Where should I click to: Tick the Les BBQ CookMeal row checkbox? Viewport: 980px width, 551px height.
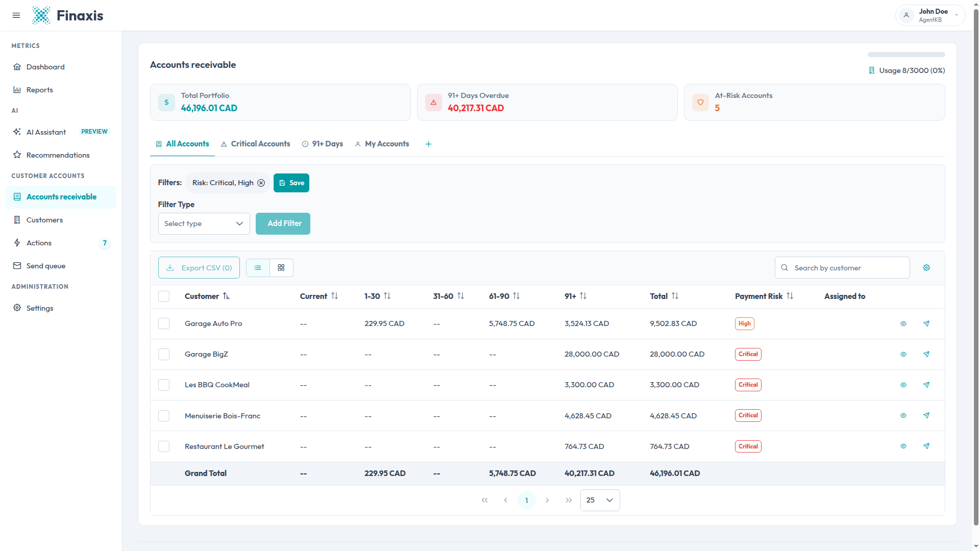(164, 385)
